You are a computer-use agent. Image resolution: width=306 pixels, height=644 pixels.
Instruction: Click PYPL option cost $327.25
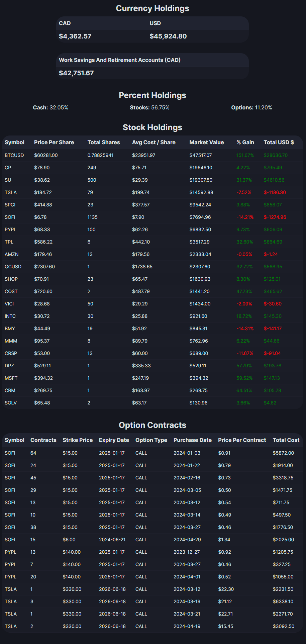[282, 565]
